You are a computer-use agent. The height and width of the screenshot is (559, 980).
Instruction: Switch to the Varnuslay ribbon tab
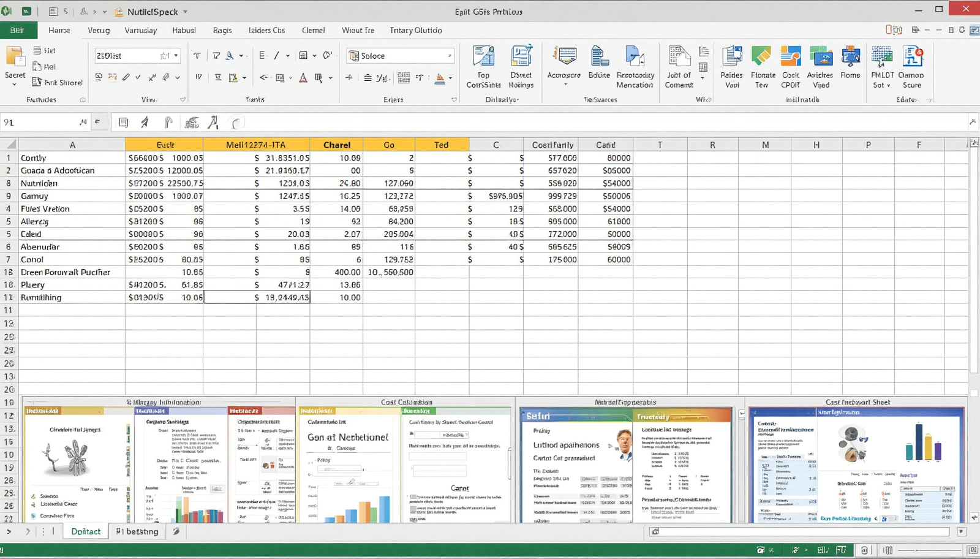(141, 30)
